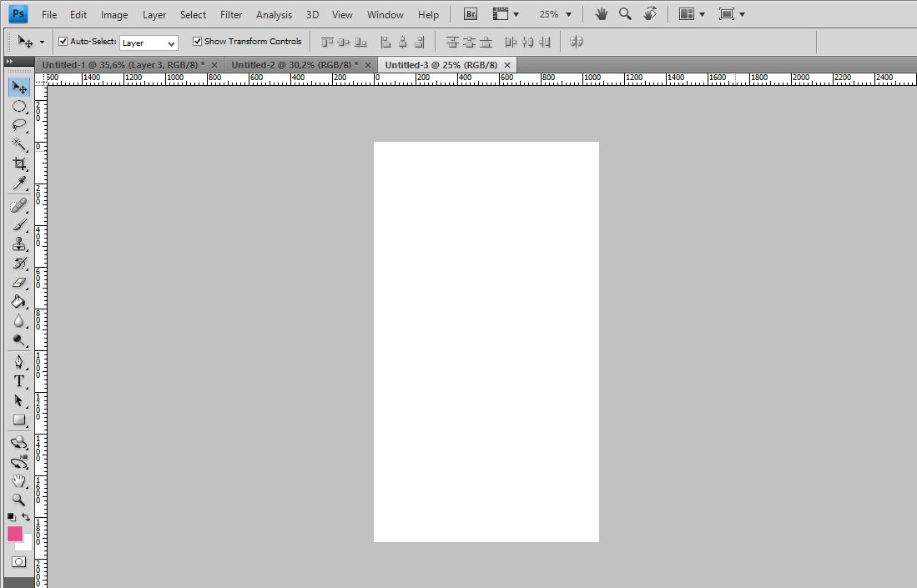917x588 pixels.
Task: Select the Burn tool
Action: (x=19, y=340)
